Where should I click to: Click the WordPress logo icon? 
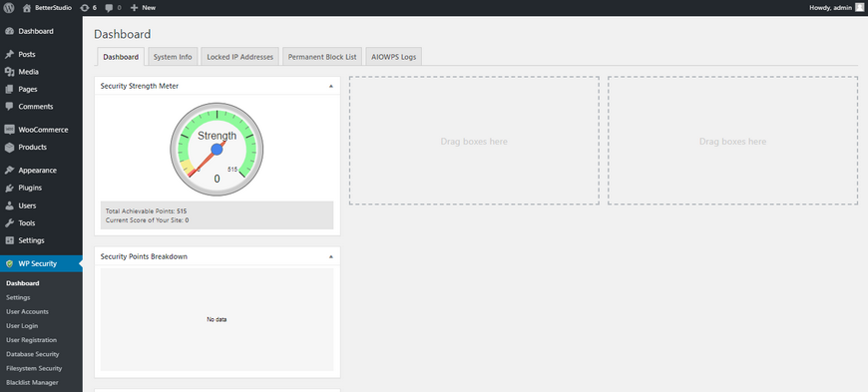[8, 8]
